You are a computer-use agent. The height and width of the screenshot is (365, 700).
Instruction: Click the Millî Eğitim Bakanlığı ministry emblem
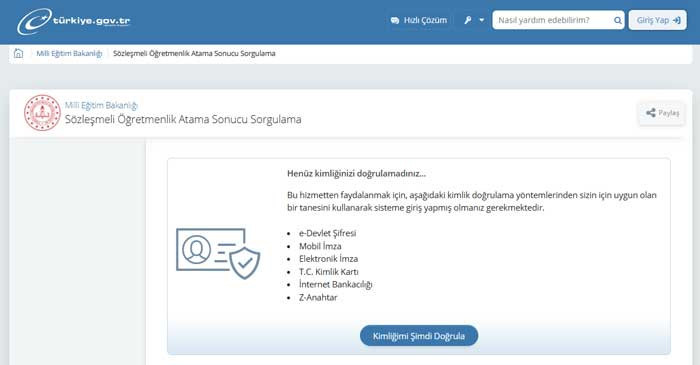(x=42, y=112)
